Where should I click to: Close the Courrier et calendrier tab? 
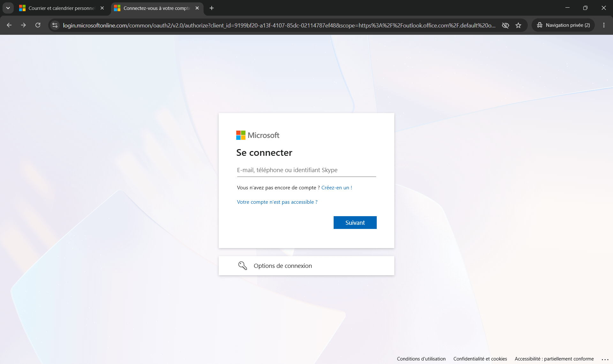(x=102, y=8)
